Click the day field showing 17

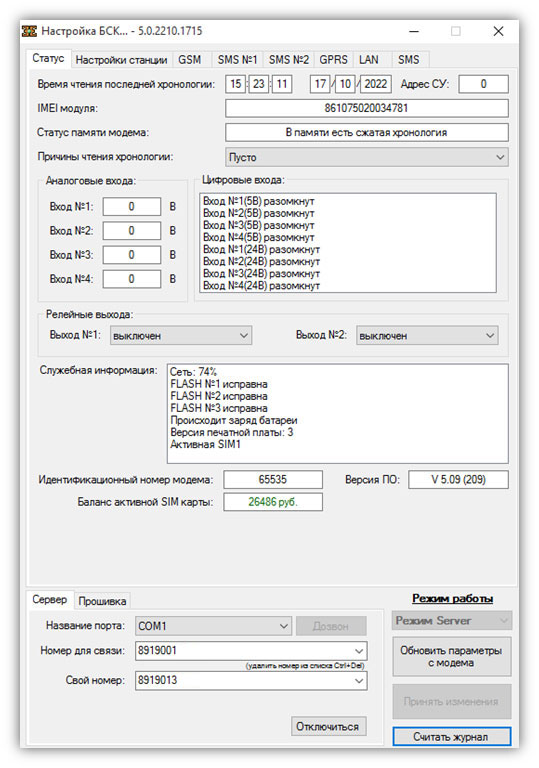[320, 84]
